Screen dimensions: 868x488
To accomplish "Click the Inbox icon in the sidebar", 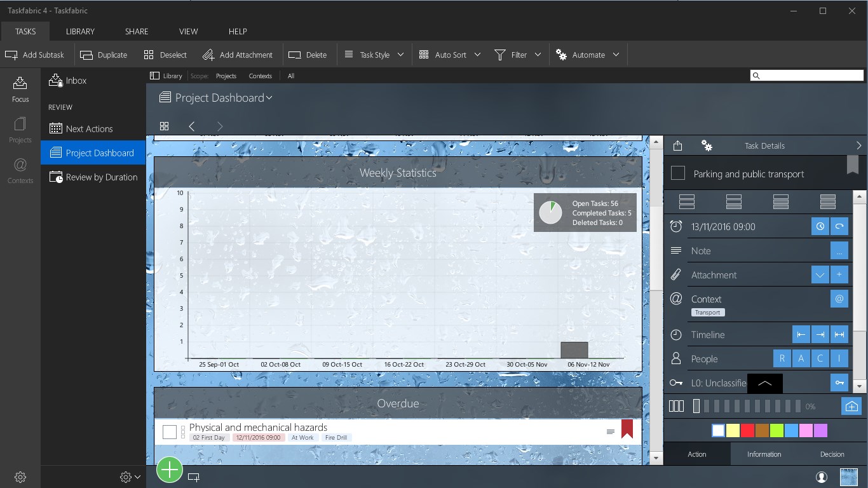I will (x=56, y=80).
